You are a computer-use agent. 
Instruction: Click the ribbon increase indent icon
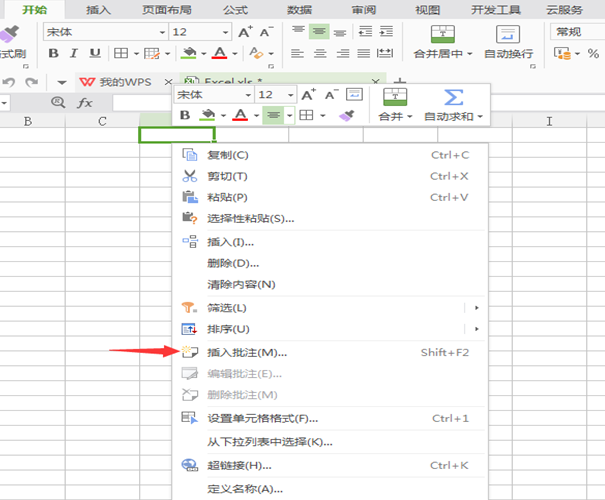coord(386,31)
